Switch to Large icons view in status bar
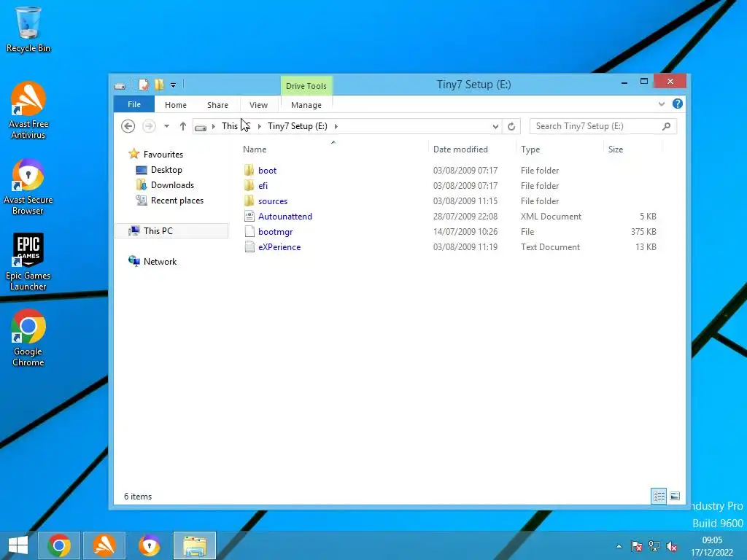 pyautogui.click(x=675, y=496)
